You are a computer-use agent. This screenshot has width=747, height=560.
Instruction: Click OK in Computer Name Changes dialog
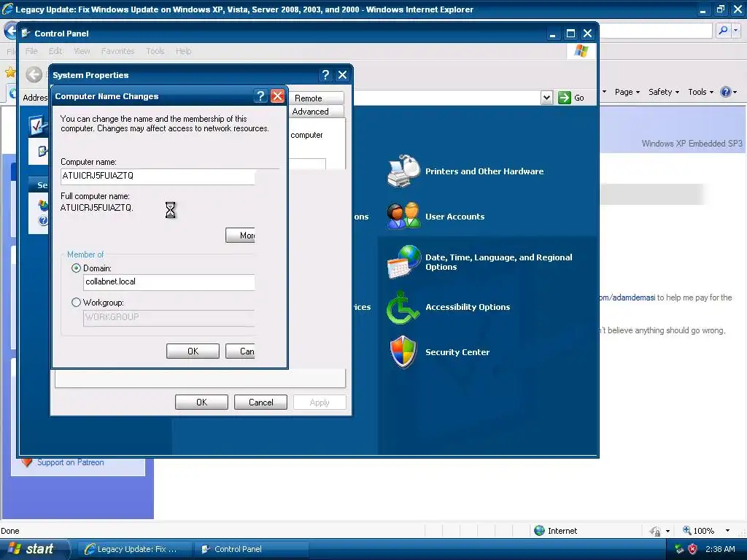193,351
